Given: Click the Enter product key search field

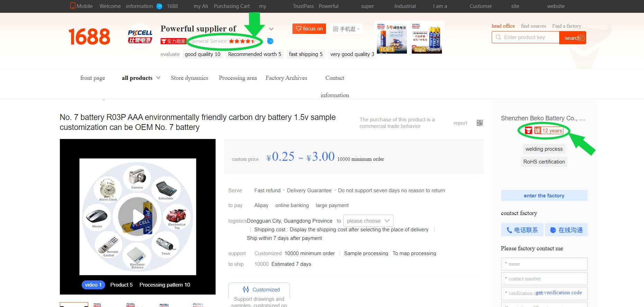Looking at the screenshot, I should [x=525, y=37].
